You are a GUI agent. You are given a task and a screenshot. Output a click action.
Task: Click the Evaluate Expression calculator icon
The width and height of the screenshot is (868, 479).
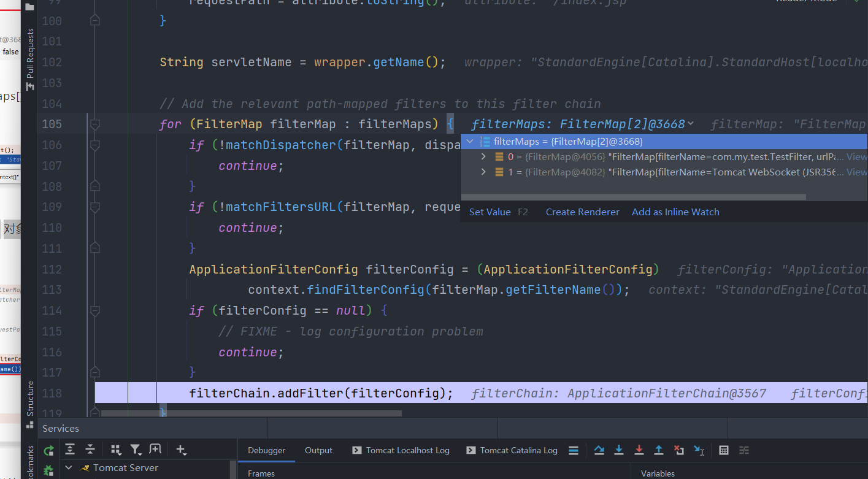[x=724, y=450]
